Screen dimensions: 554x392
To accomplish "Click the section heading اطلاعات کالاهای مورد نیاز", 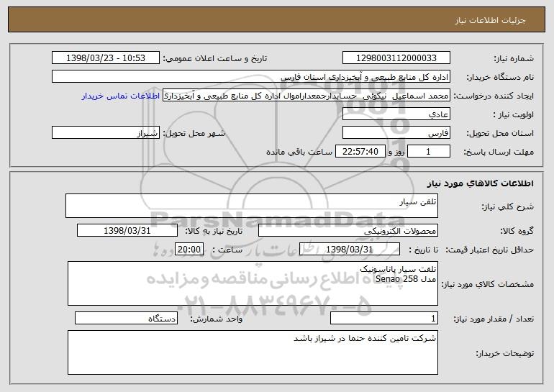I will pos(480,183).
